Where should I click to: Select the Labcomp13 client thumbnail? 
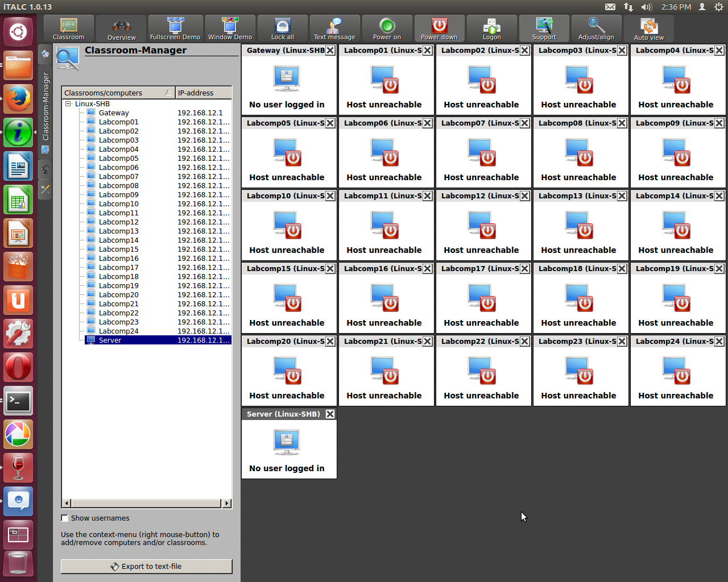(x=581, y=224)
